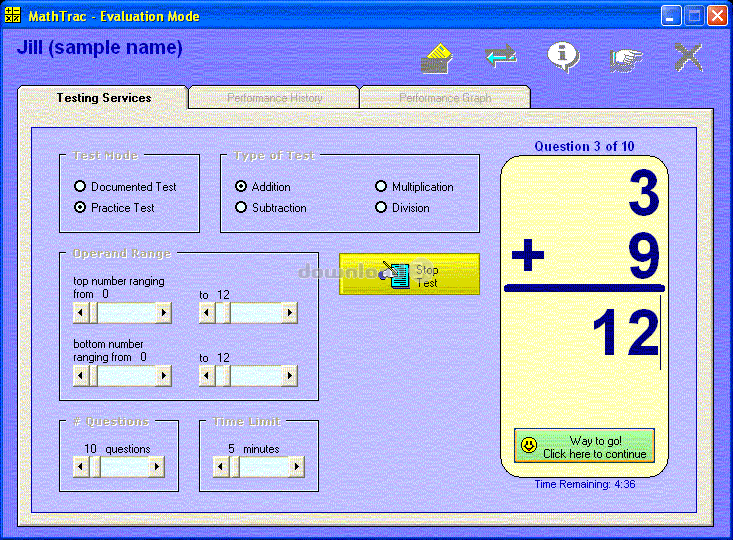
Task: Minimize the MathTrac window
Action: (671, 16)
